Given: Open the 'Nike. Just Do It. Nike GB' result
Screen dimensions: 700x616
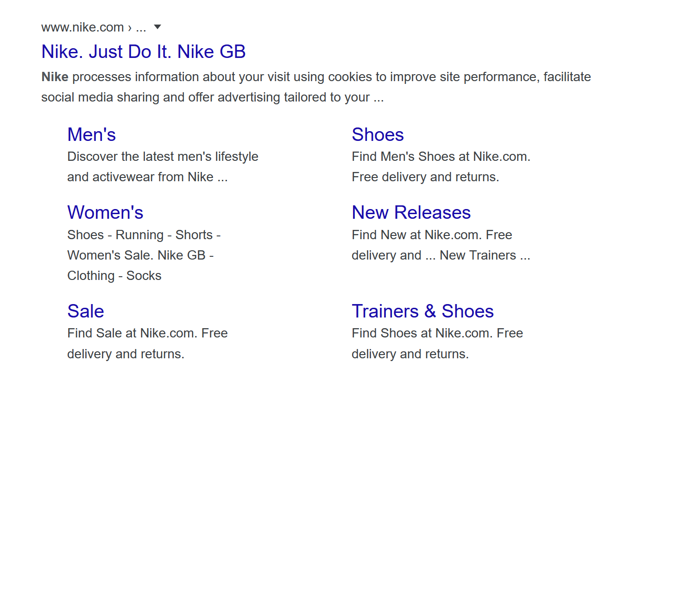Looking at the screenshot, I should tap(143, 51).
